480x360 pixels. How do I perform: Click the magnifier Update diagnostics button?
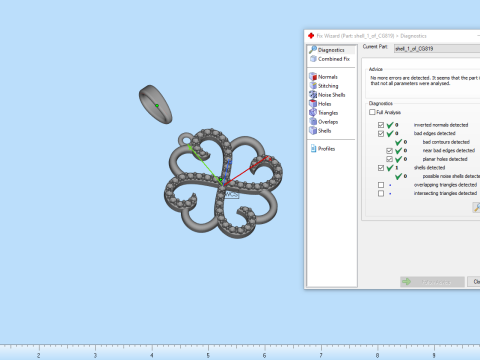[x=477, y=208]
